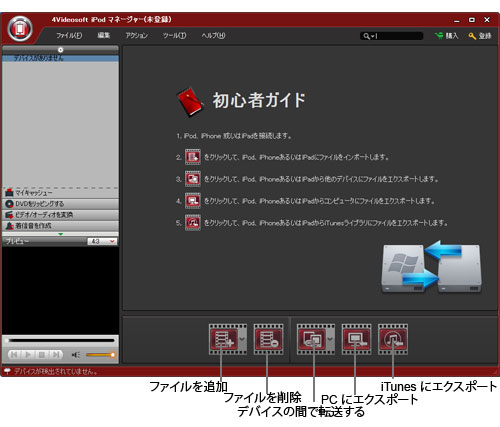Image resolution: width=500 pixels, height=427 pixels.
Task: Click the Export to PC filmstrip button
Action: (x=356, y=339)
